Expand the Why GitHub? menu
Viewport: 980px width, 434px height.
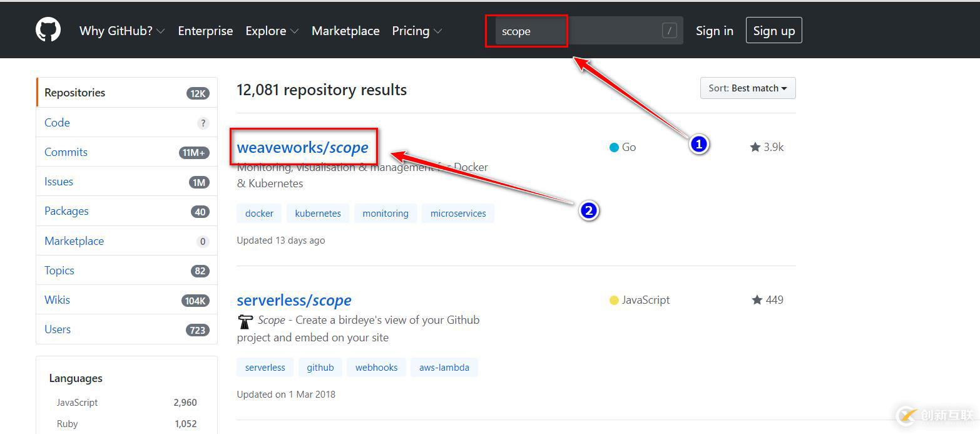pos(122,31)
